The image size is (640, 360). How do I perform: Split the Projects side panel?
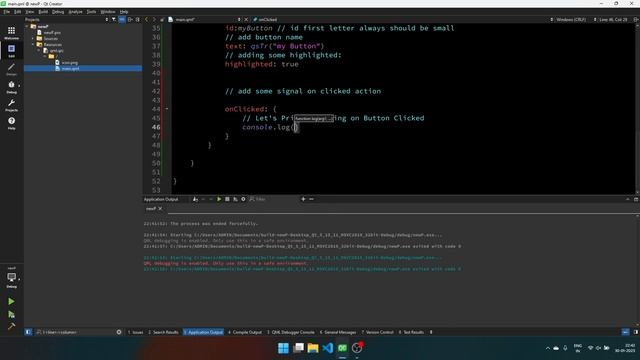(x=130, y=20)
